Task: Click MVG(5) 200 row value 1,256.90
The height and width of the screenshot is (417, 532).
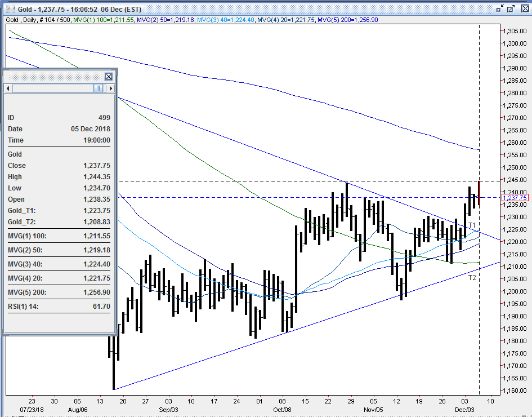Action: click(x=97, y=292)
